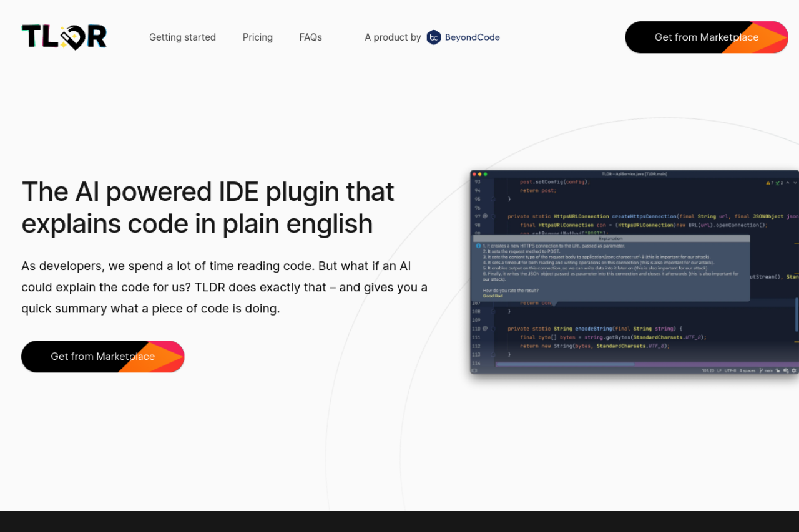Click header Get from Marketplace button
Image resolution: width=799 pixels, height=532 pixels.
point(707,37)
